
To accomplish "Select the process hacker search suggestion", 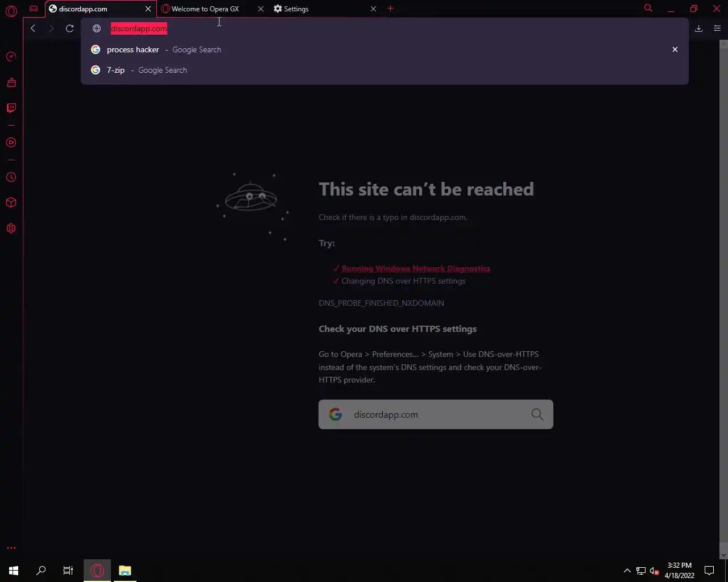I will pyautogui.click(x=384, y=49).
